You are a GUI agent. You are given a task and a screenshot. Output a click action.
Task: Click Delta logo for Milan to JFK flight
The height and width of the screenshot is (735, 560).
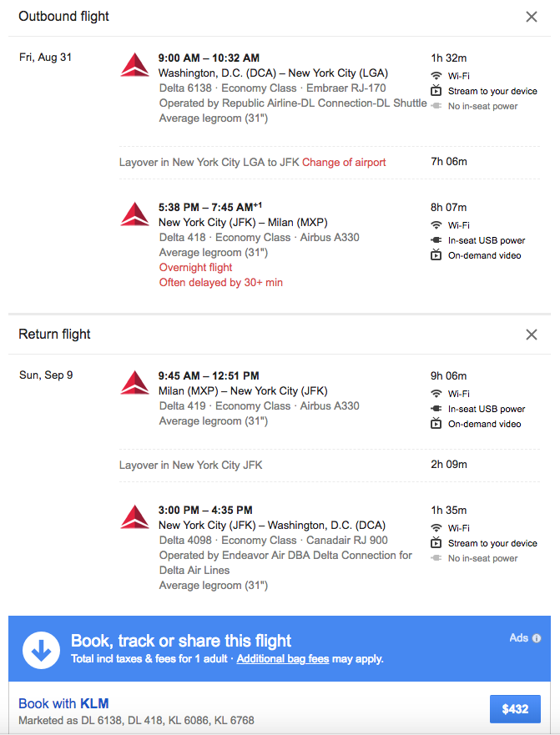[x=134, y=383]
